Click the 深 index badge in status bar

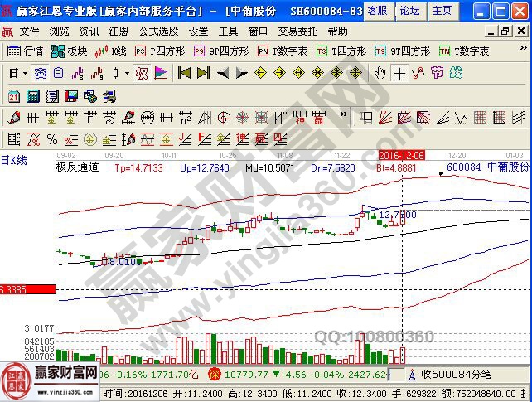coord(215,374)
